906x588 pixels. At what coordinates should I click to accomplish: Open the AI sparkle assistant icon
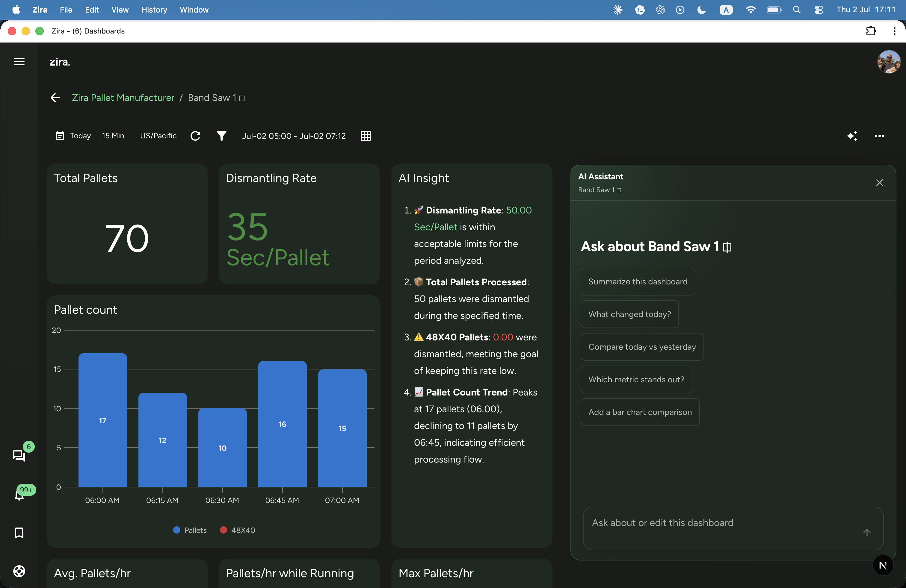coord(852,136)
